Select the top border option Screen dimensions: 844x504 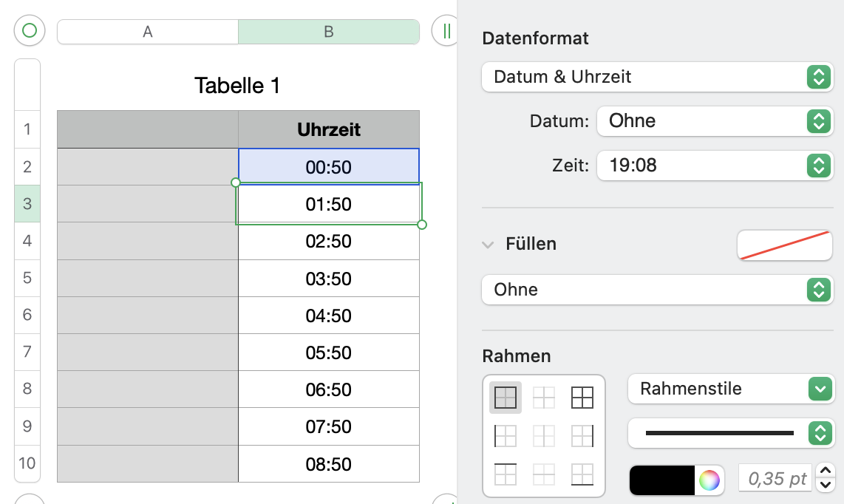point(506,474)
